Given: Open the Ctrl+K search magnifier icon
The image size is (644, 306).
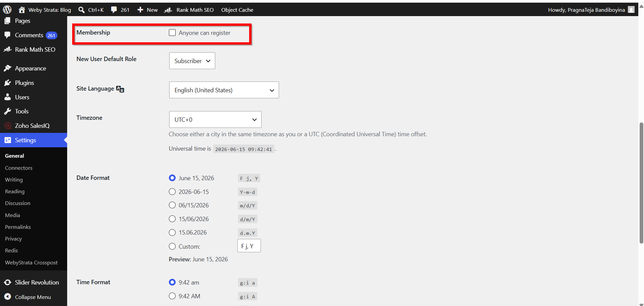Looking at the screenshot, I should 82,10.
